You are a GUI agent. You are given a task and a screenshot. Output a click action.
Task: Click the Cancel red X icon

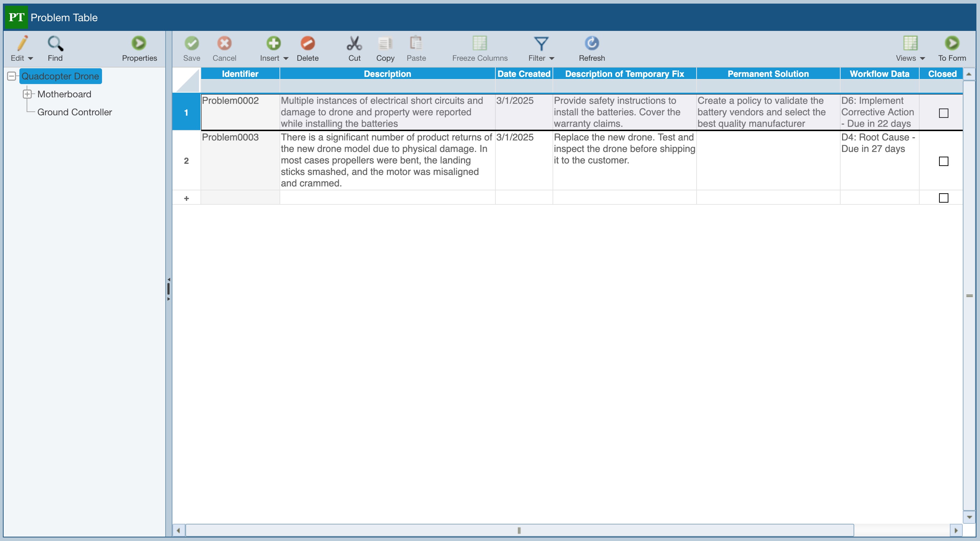pyautogui.click(x=225, y=43)
